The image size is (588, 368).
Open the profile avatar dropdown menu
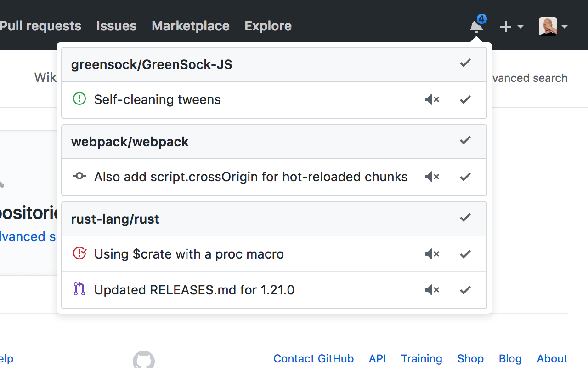coord(553,27)
